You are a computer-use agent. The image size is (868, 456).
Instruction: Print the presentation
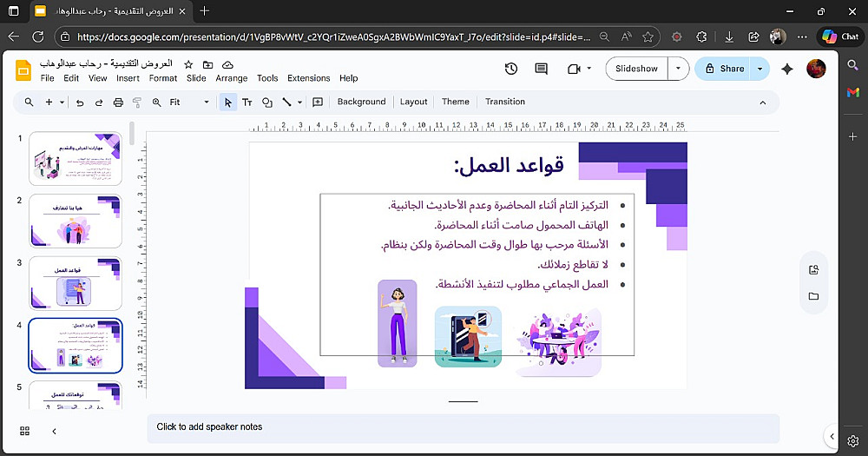tap(118, 102)
